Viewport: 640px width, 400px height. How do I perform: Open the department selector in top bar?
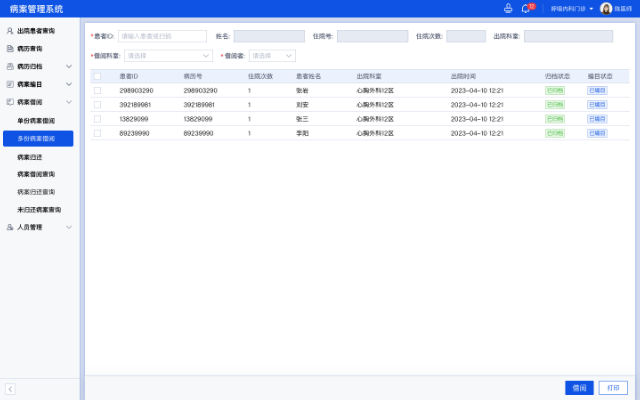[572, 8]
